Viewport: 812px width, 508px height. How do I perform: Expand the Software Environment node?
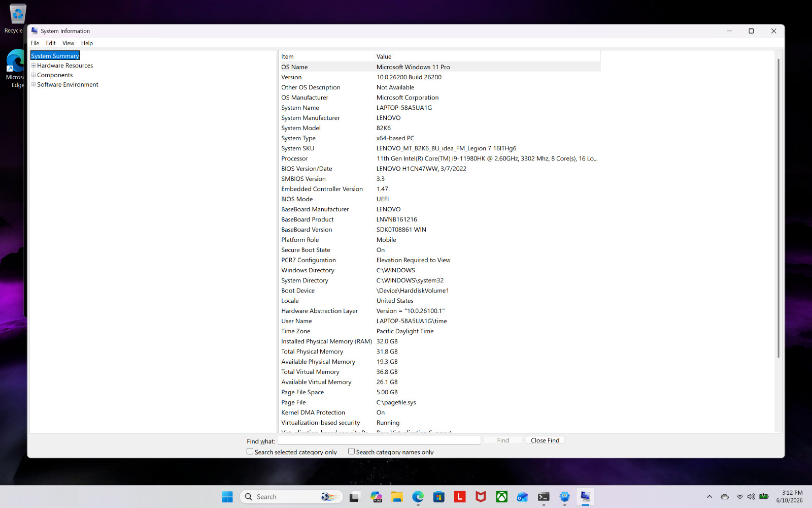coord(33,85)
